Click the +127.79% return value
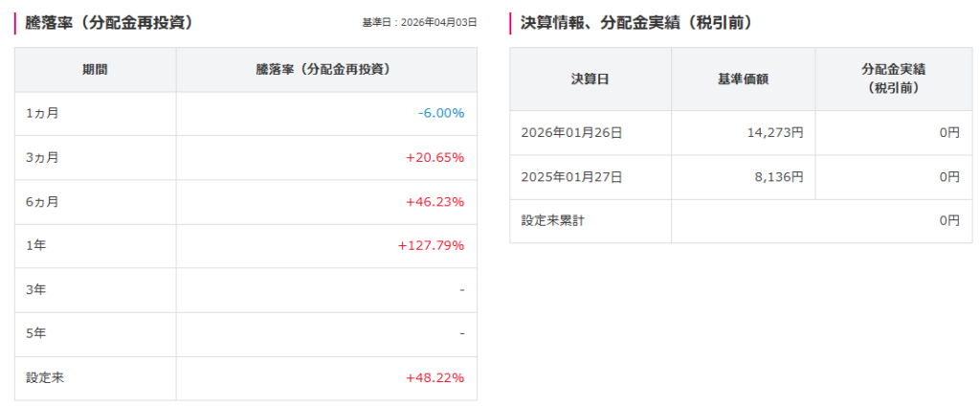The height and width of the screenshot is (407, 980). pos(431,245)
